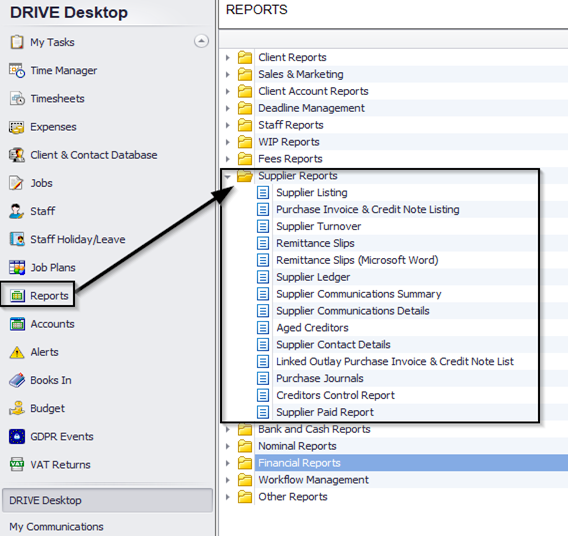
Task: Open Supplier Contact Details report
Action: pyautogui.click(x=333, y=344)
